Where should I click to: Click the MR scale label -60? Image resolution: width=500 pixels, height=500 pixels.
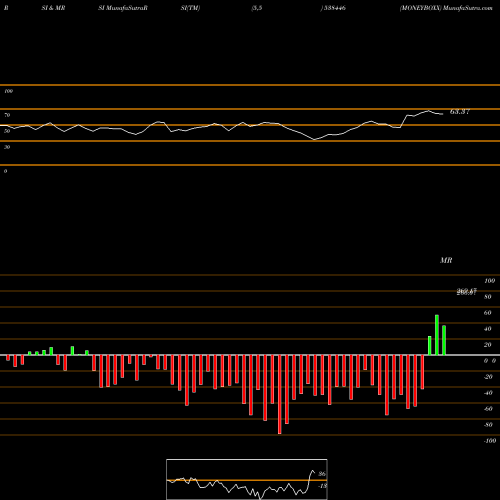488,409
